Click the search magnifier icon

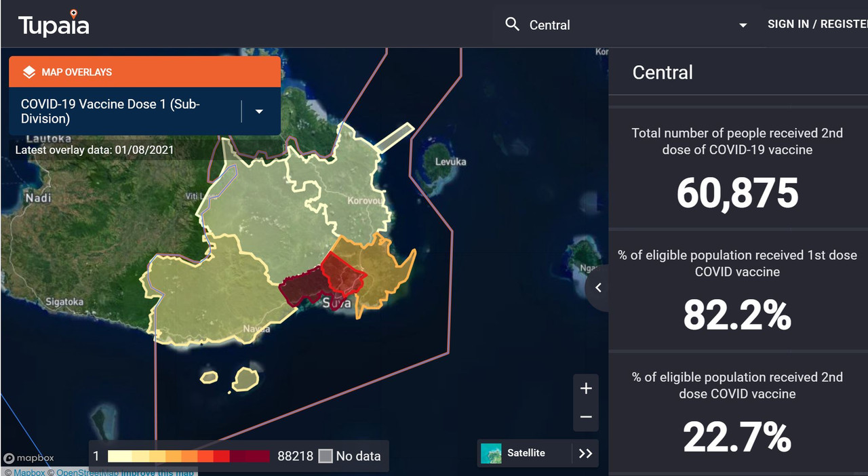[513, 24]
